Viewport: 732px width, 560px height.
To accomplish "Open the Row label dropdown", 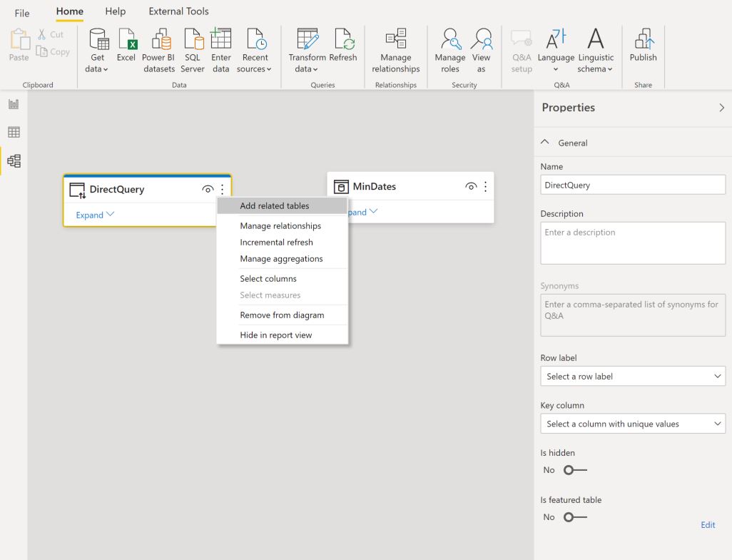I will pyautogui.click(x=633, y=376).
